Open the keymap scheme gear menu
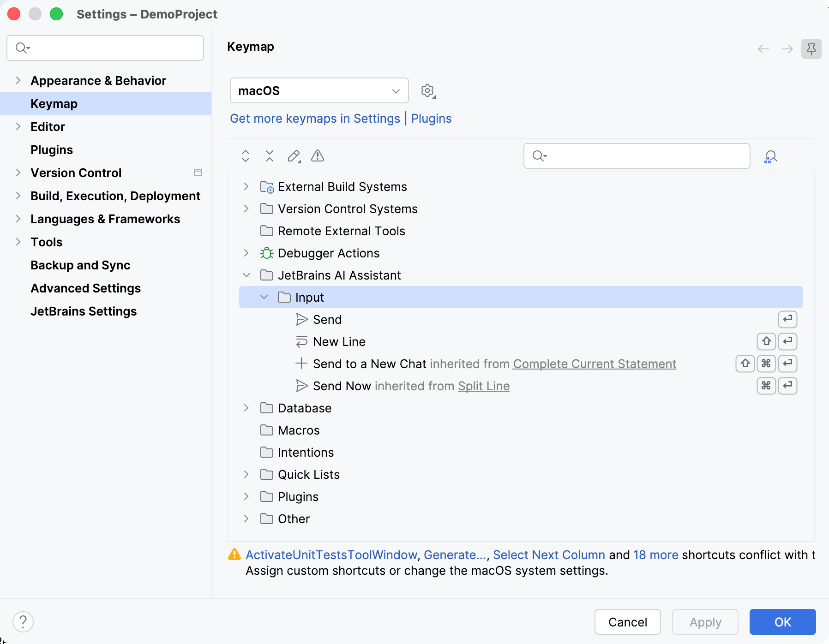The height and width of the screenshot is (644, 829). (428, 91)
